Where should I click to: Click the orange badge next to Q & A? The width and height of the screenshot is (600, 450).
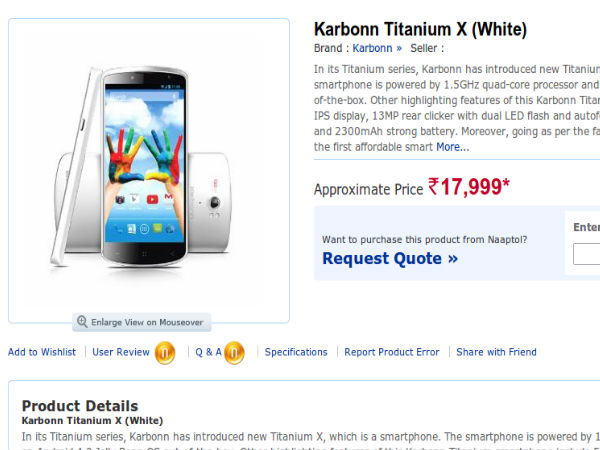pyautogui.click(x=234, y=352)
